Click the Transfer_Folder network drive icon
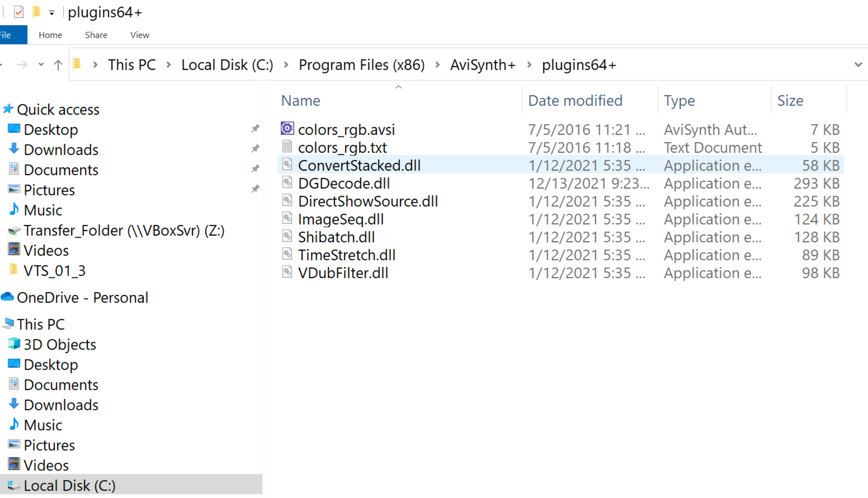This screenshot has width=868, height=498. 14,230
